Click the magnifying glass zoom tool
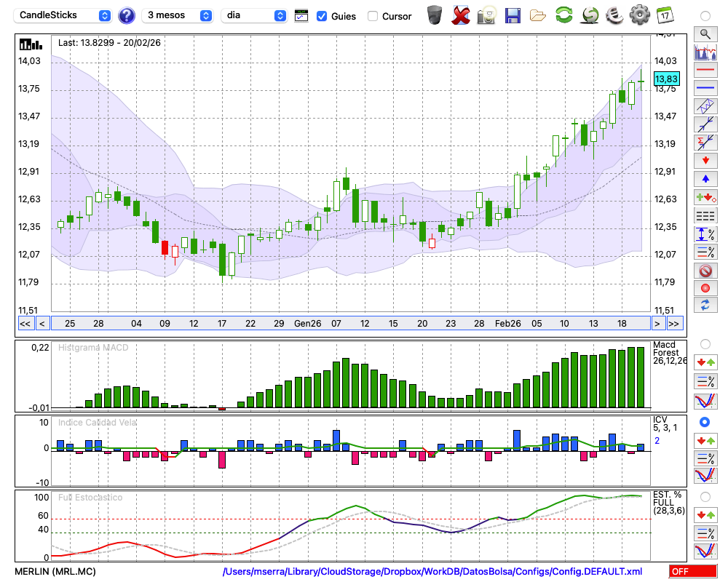728x582 pixels. click(x=705, y=33)
